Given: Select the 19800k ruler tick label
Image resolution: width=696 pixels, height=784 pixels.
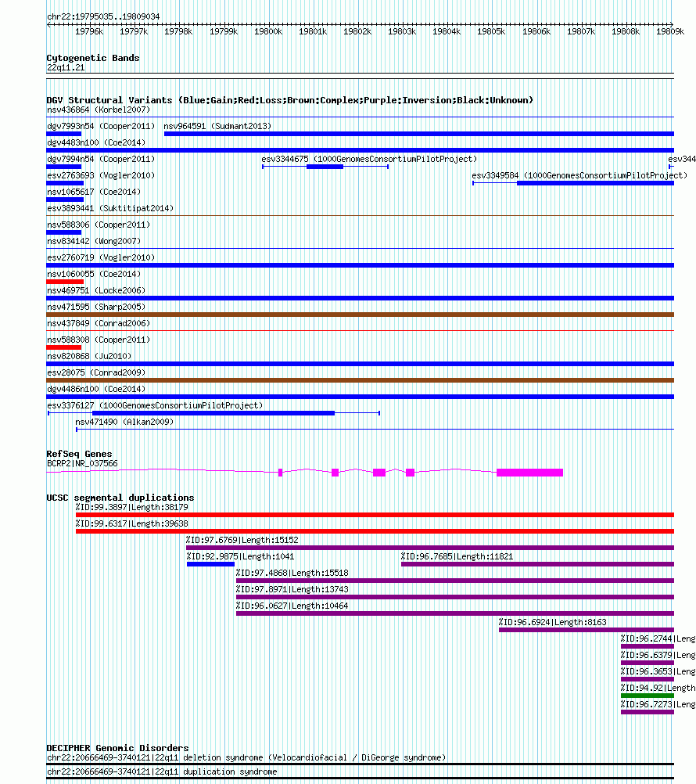Looking at the screenshot, I should pyautogui.click(x=268, y=31).
